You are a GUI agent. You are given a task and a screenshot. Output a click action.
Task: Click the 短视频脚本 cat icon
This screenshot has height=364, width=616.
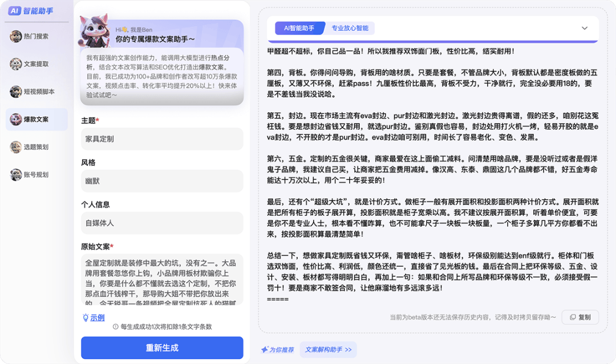pyautogui.click(x=16, y=92)
